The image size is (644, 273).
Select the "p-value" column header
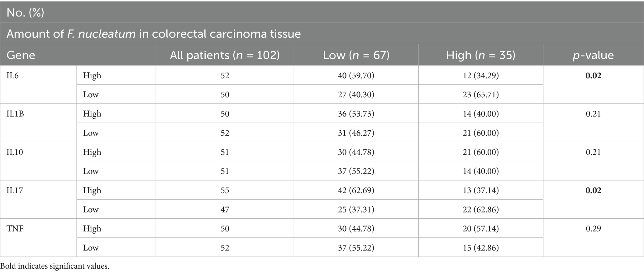tap(593, 55)
